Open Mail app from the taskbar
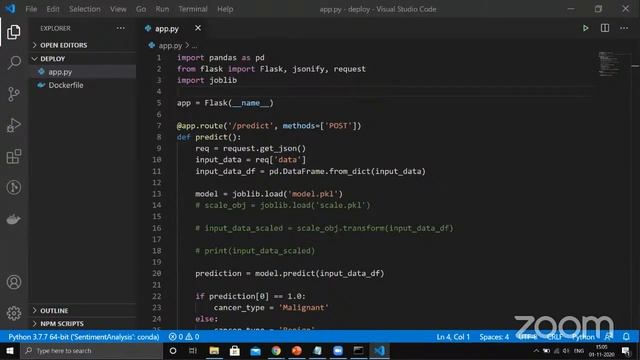The height and width of the screenshot is (360, 640). pyautogui.click(x=256, y=351)
